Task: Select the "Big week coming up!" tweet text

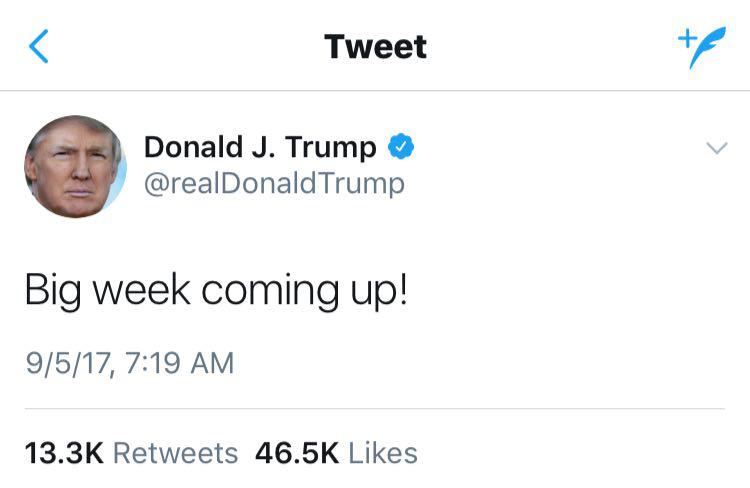Action: click(216, 291)
